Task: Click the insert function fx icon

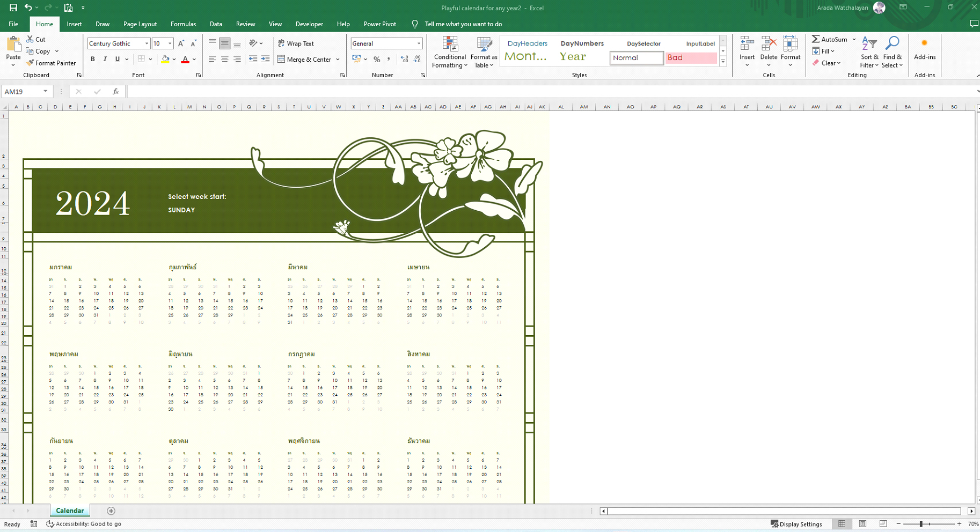Action: [115, 92]
